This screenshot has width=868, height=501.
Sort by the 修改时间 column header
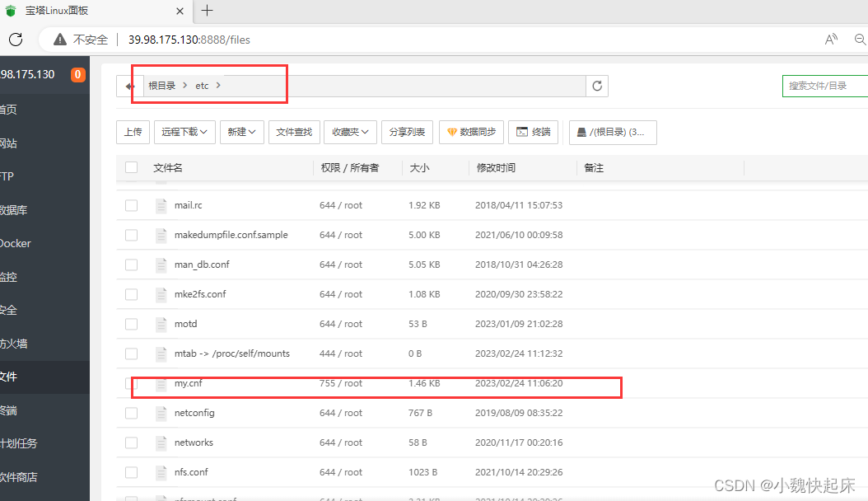(x=496, y=168)
